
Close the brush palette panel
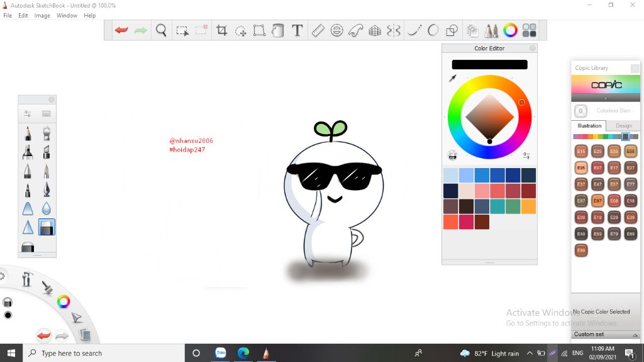[52, 99]
